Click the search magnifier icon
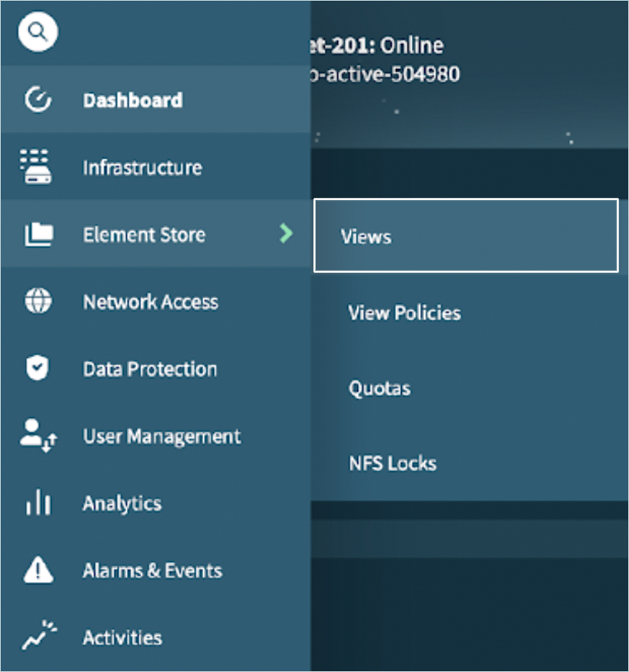Screen dimensions: 629x672 (x=38, y=32)
